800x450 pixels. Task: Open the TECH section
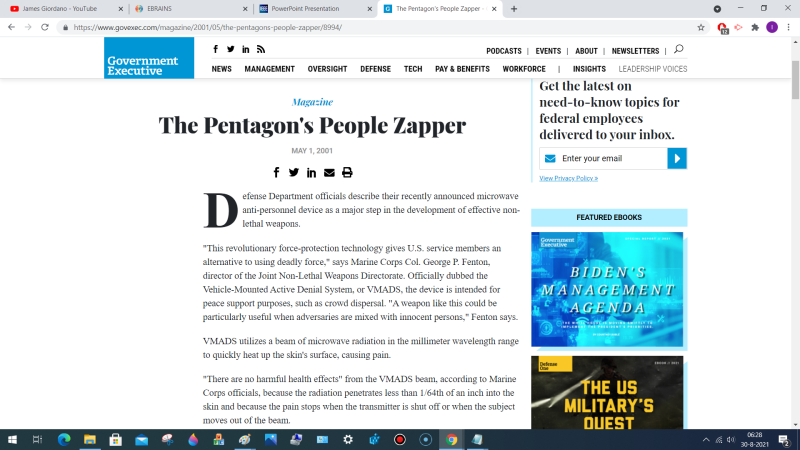[413, 69]
